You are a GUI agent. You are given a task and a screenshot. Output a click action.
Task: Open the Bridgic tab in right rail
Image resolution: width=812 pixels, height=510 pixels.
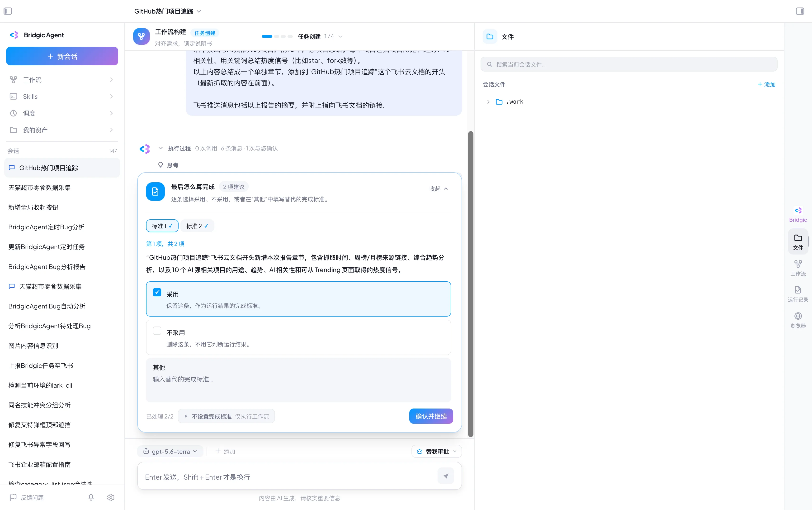798,215
